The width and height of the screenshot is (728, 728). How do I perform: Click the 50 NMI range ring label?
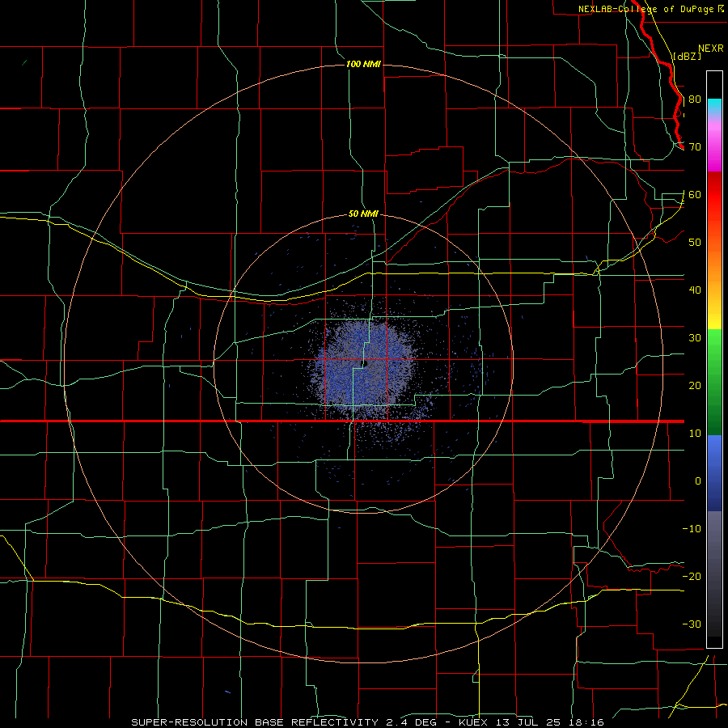[x=363, y=214]
